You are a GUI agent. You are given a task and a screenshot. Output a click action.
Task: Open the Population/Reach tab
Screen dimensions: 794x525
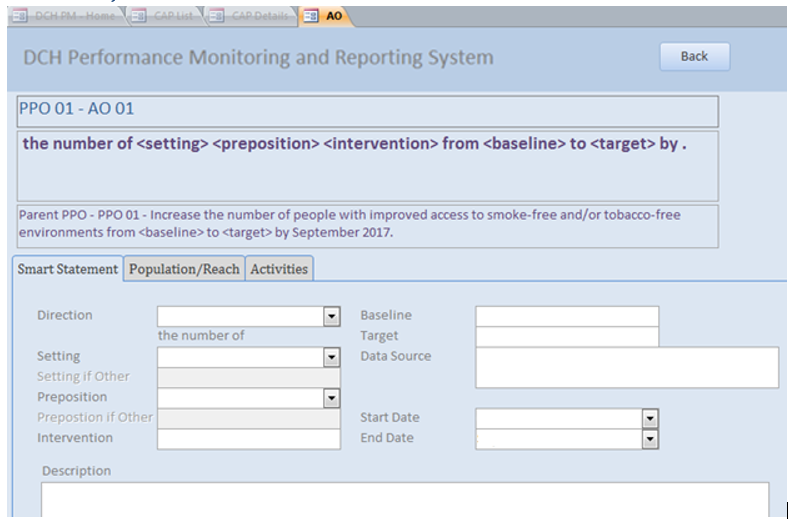(x=184, y=269)
